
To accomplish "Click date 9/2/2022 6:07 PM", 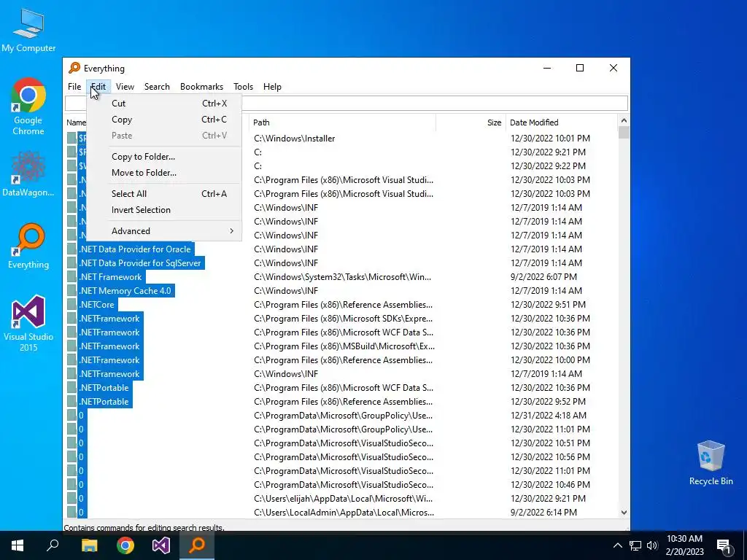I will click(543, 276).
